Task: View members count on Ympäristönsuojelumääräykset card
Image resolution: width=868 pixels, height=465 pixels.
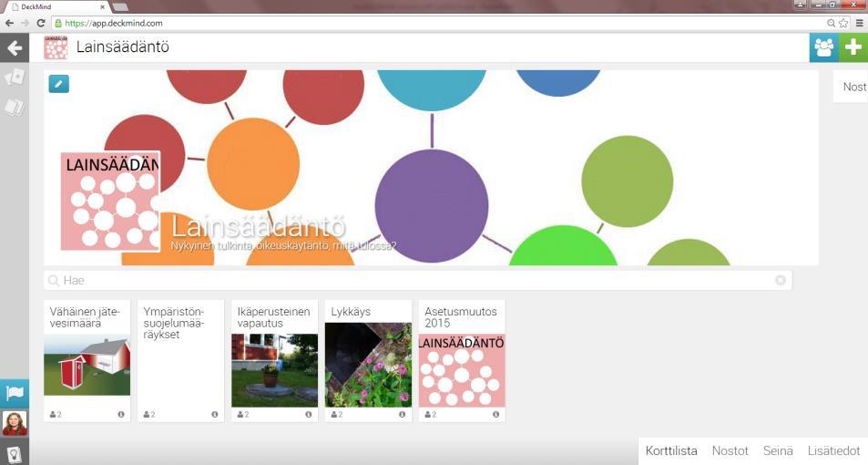Action: pyautogui.click(x=148, y=414)
